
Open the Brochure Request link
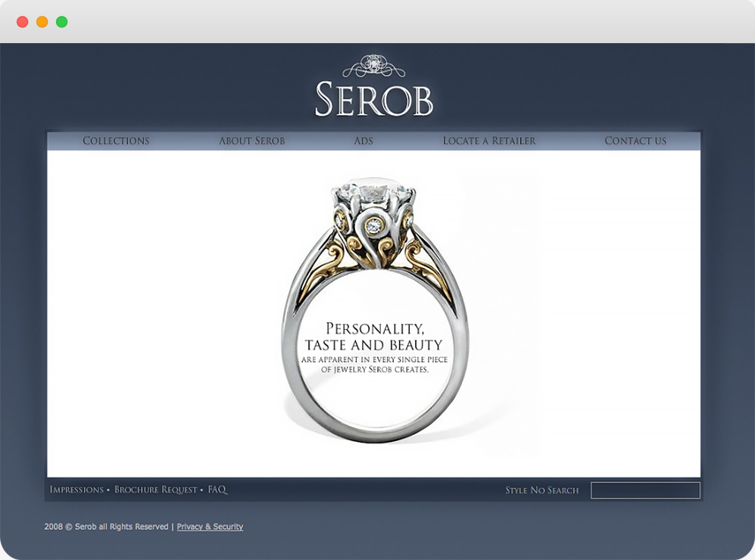click(155, 490)
